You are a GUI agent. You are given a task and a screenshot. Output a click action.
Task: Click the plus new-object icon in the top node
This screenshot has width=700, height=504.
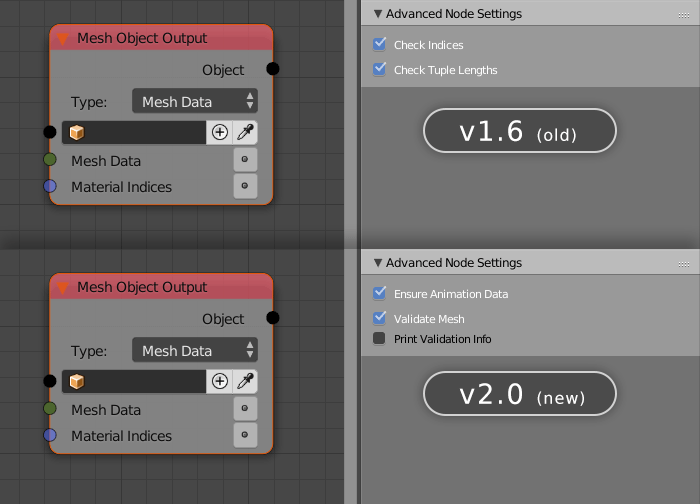pos(220,132)
